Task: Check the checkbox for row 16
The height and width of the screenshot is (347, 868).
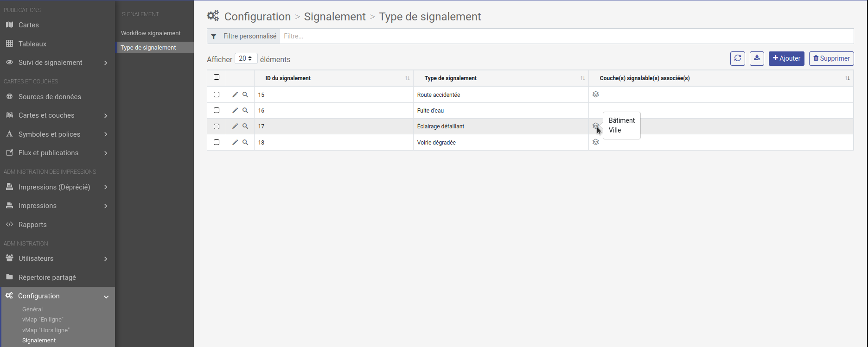Action: pos(217,110)
